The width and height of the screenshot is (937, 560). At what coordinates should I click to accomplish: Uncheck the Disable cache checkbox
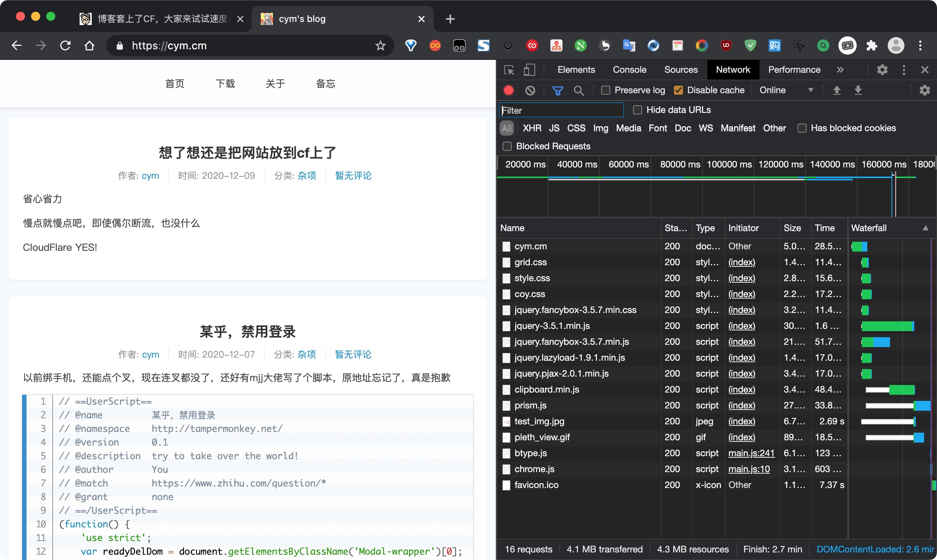coord(678,90)
